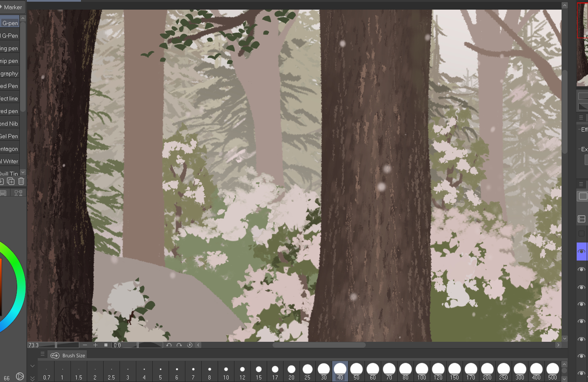Viewport: 588px width, 382px height.
Task: Toggle the bottom-most visible layer eye icon
Action: tap(581, 373)
